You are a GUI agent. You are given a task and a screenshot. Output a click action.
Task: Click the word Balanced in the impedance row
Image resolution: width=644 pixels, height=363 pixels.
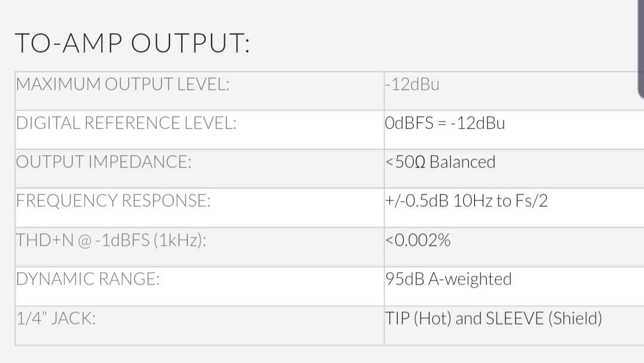(462, 162)
